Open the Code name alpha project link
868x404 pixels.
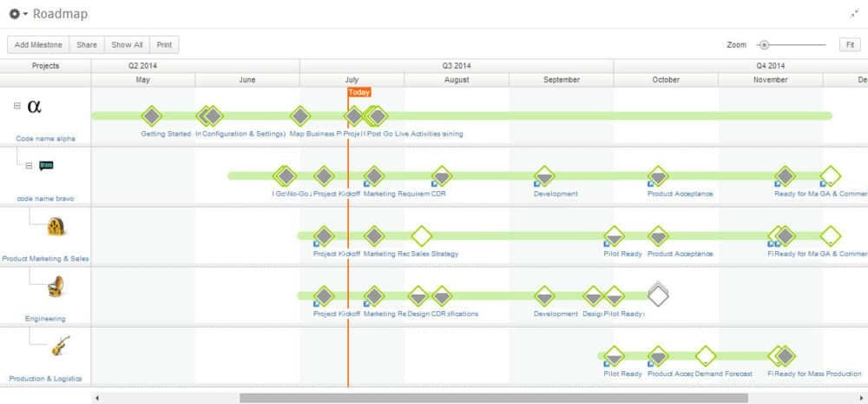[44, 138]
